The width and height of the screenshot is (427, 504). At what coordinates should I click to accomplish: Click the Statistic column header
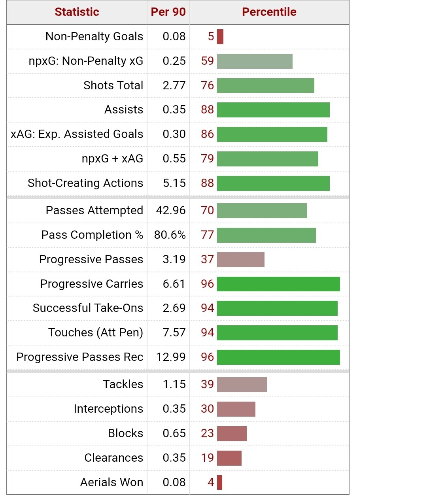(x=77, y=12)
